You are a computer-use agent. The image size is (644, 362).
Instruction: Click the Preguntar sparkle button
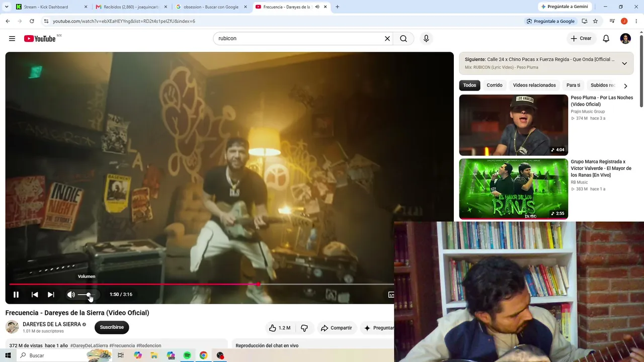[x=378, y=328]
